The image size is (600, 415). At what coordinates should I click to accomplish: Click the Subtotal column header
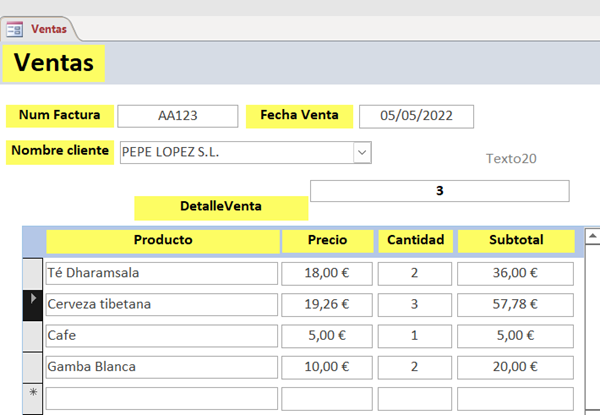[516, 240]
